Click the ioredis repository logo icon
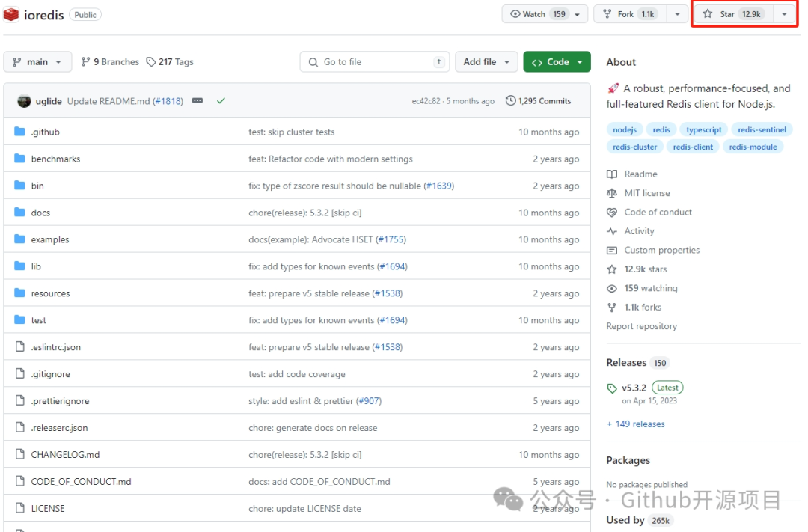This screenshot has width=808, height=532. tap(10, 14)
